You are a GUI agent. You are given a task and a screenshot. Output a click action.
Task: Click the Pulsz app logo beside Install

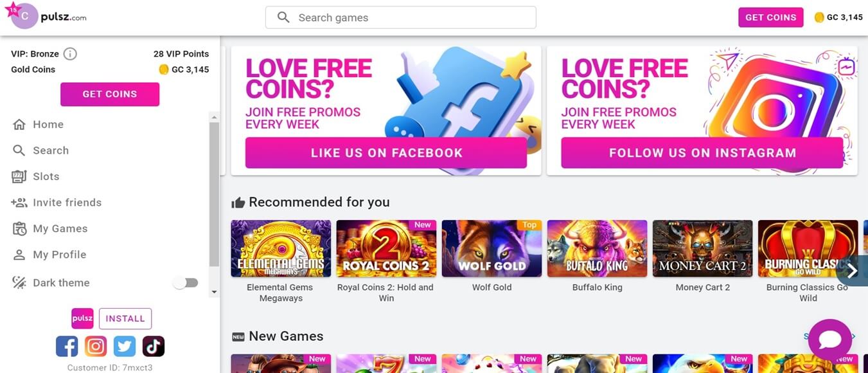point(82,318)
